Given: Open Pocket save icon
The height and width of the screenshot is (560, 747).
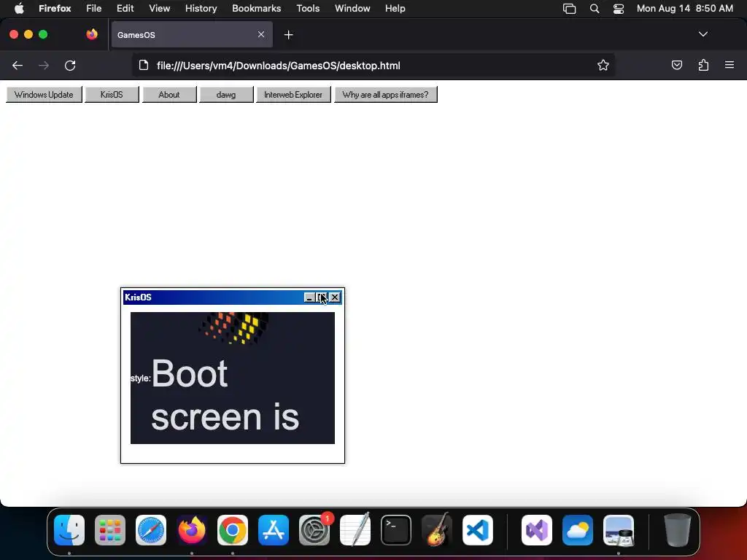Looking at the screenshot, I should pos(676,65).
